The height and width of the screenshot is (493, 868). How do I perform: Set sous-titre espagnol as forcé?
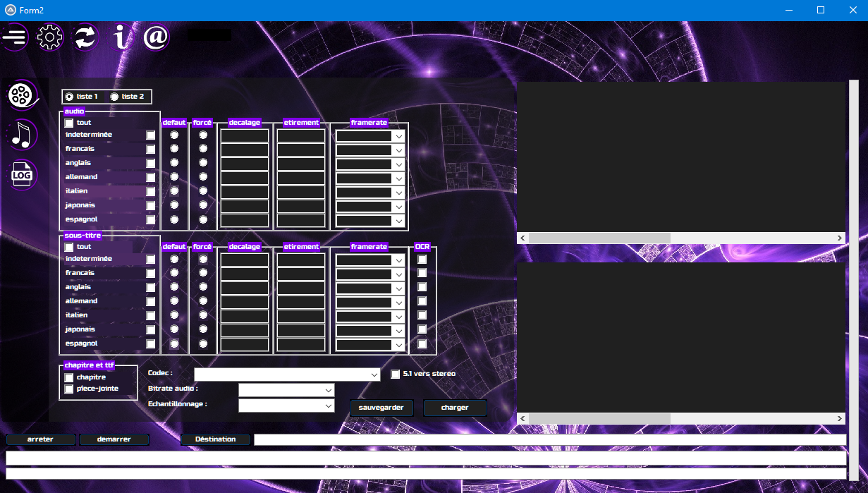(203, 343)
